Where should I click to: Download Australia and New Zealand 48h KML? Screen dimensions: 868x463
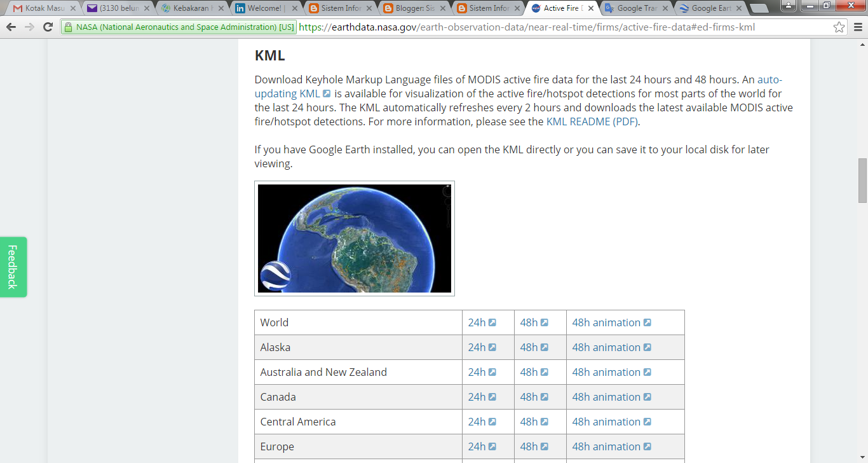pyautogui.click(x=534, y=372)
